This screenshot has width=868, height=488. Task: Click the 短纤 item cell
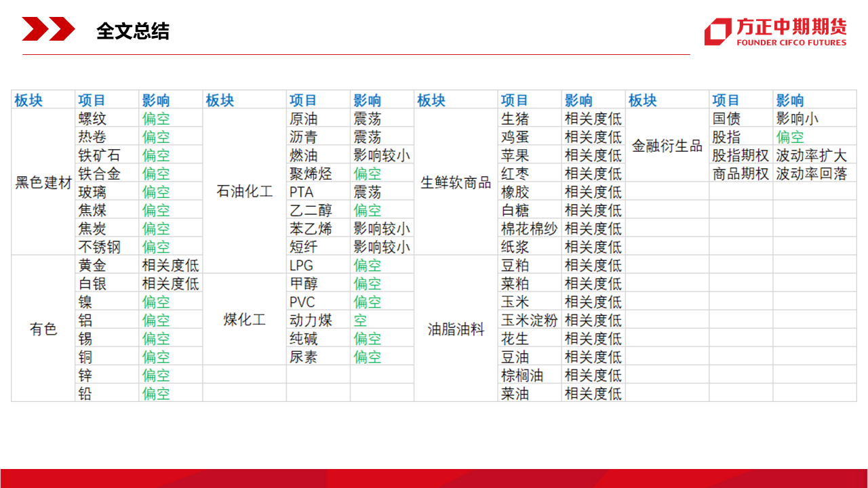(318, 247)
